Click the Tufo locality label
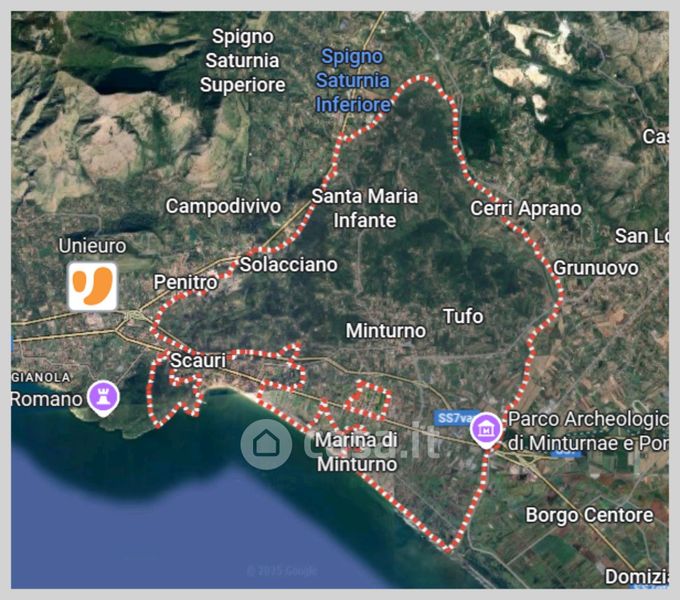 (463, 316)
